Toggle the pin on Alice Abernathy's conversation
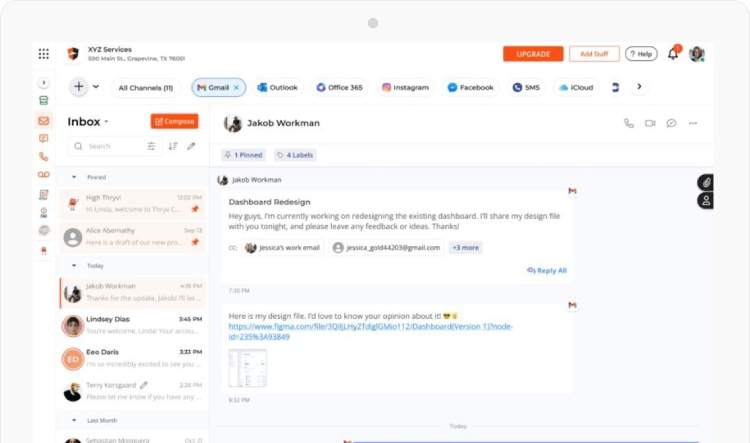Image resolution: width=750 pixels, height=443 pixels. tap(195, 242)
